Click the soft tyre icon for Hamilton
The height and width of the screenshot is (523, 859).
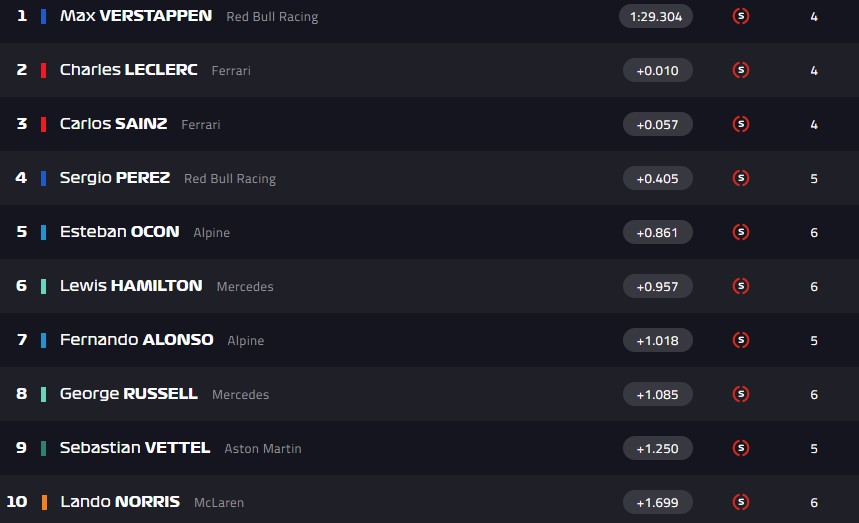pos(741,286)
